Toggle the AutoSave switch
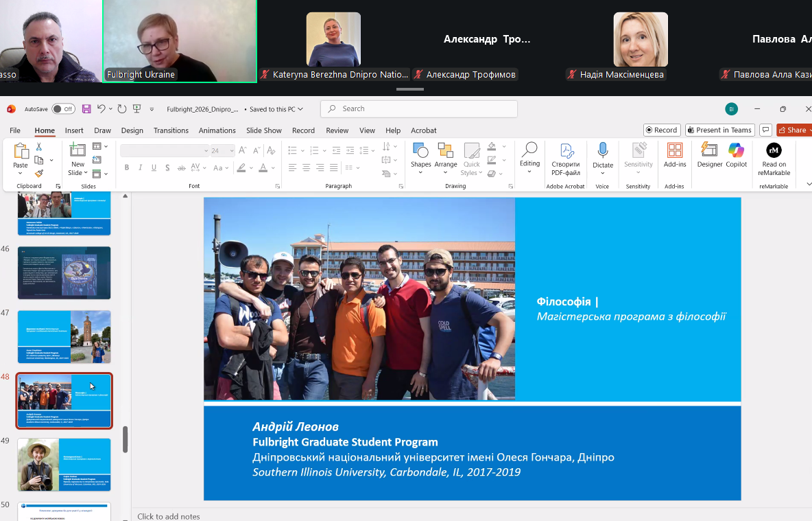The width and height of the screenshot is (812, 521). click(x=63, y=109)
